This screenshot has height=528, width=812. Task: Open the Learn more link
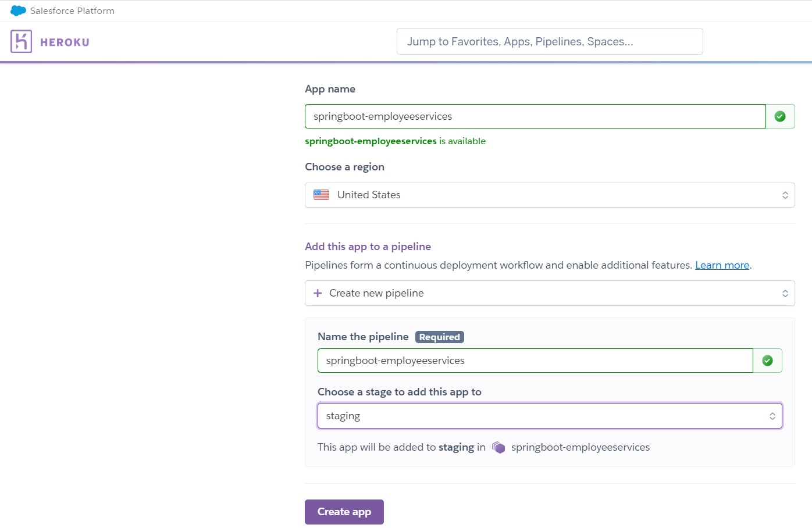722,265
